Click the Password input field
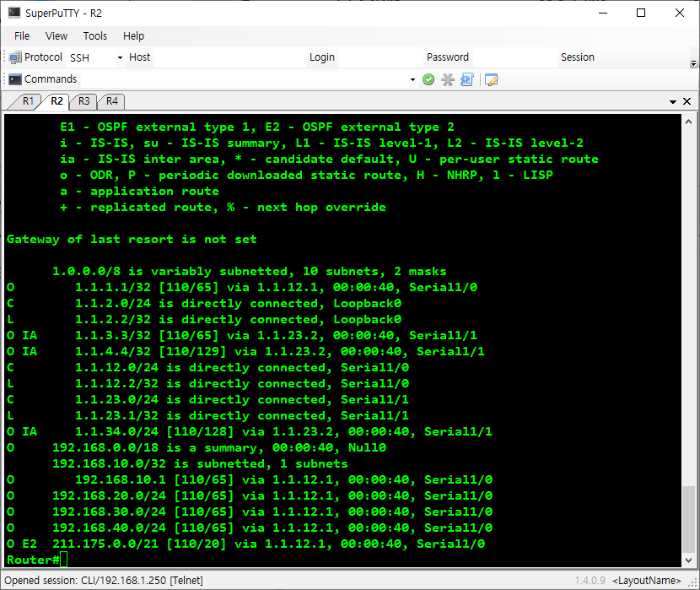Screen dimensions: 700x590 point(514,57)
